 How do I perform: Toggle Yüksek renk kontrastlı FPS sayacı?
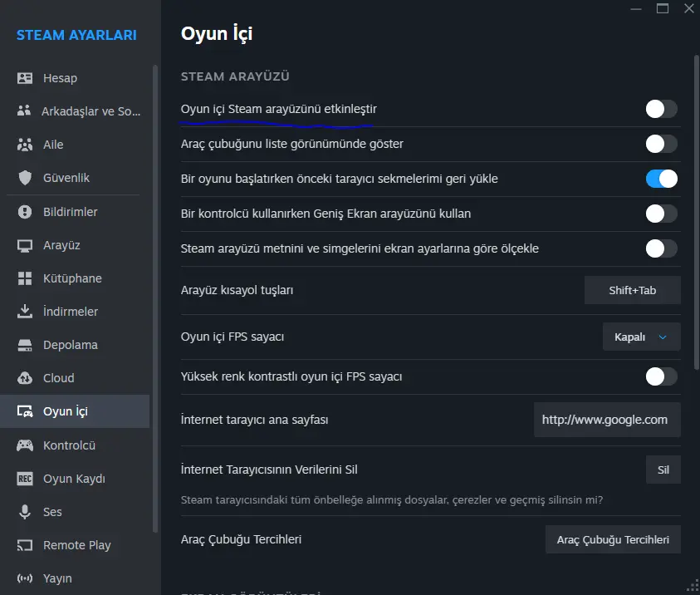pyautogui.click(x=661, y=376)
